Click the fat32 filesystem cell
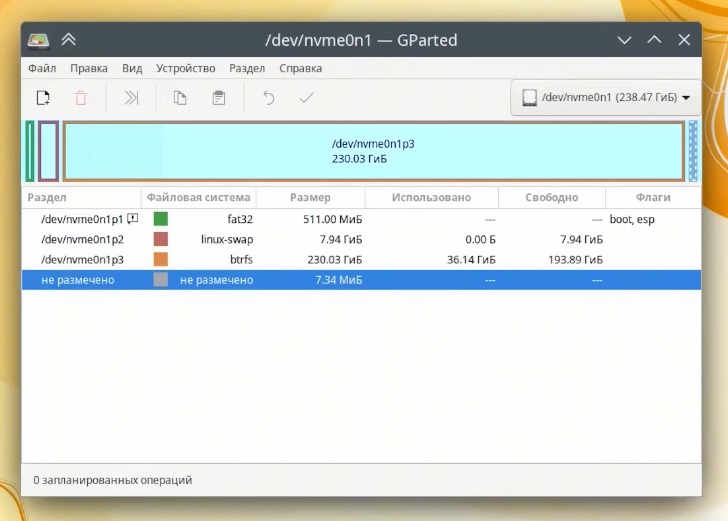This screenshot has width=728, height=521. pyautogui.click(x=240, y=219)
